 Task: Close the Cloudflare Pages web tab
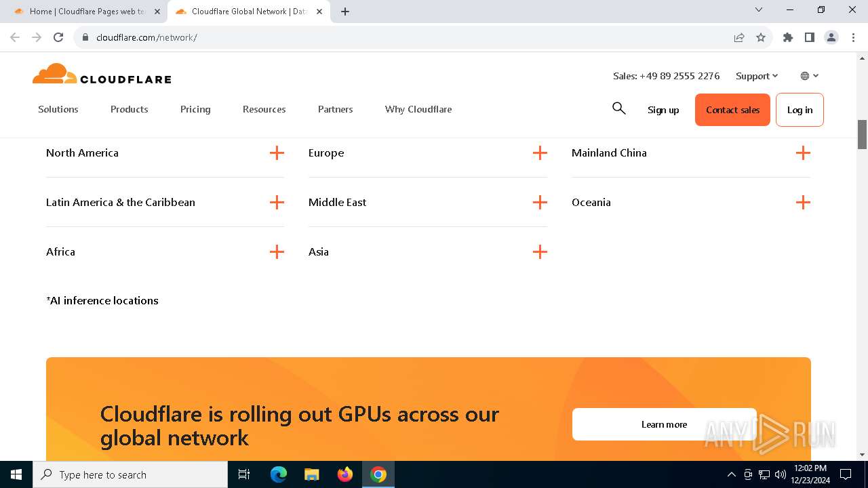(157, 12)
